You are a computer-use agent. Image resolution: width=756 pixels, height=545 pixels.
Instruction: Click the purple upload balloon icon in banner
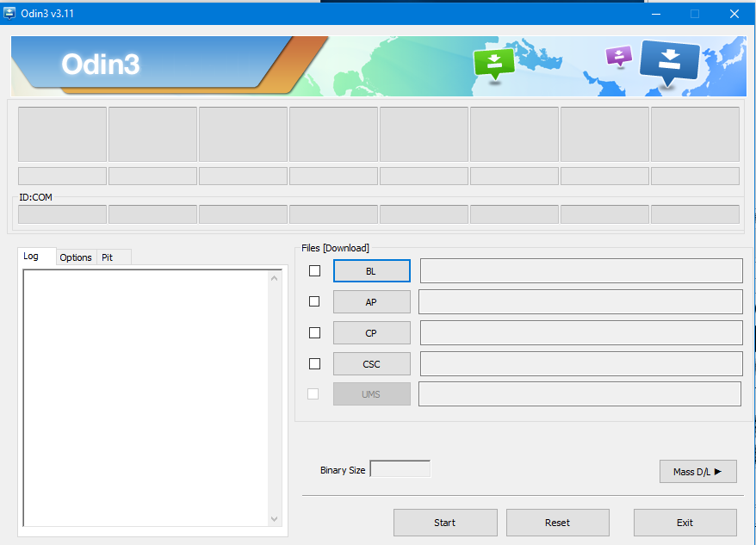pyautogui.click(x=618, y=57)
